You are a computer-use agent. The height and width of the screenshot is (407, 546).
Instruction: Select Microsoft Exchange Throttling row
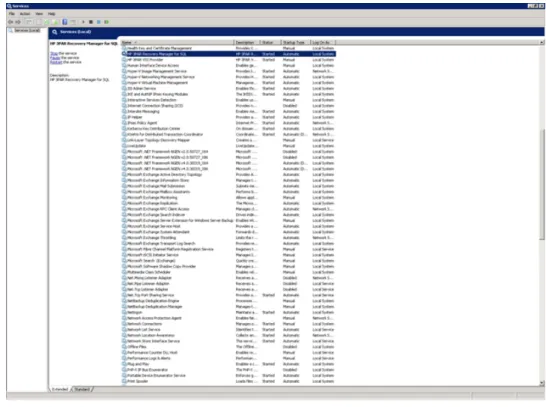228,238
